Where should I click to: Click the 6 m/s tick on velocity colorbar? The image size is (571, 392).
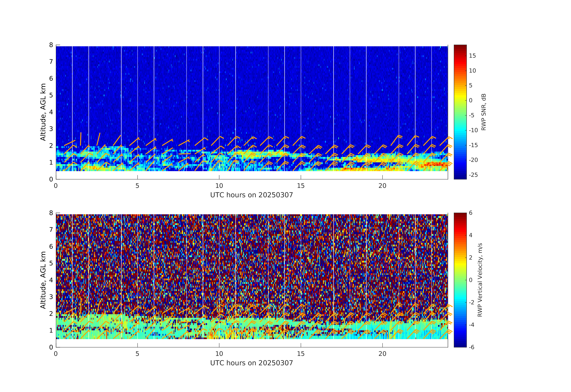pos(471,213)
